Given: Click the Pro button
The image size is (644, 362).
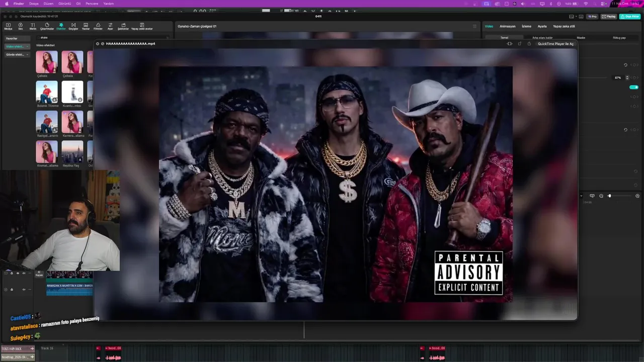Looking at the screenshot, I should 592,17.
